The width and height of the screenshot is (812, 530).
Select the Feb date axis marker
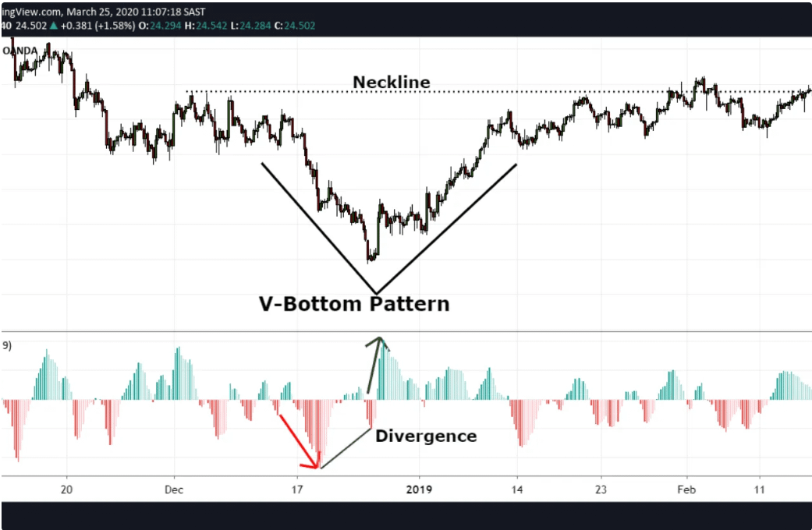tap(686, 489)
